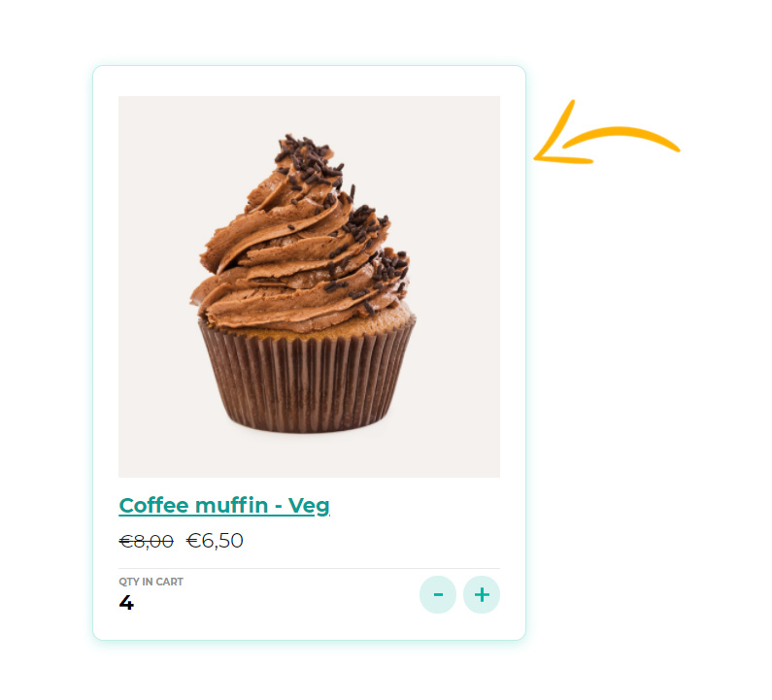The width and height of the screenshot is (772, 700).
Task: Click the orange hand-drawn arrow
Action: tap(607, 132)
